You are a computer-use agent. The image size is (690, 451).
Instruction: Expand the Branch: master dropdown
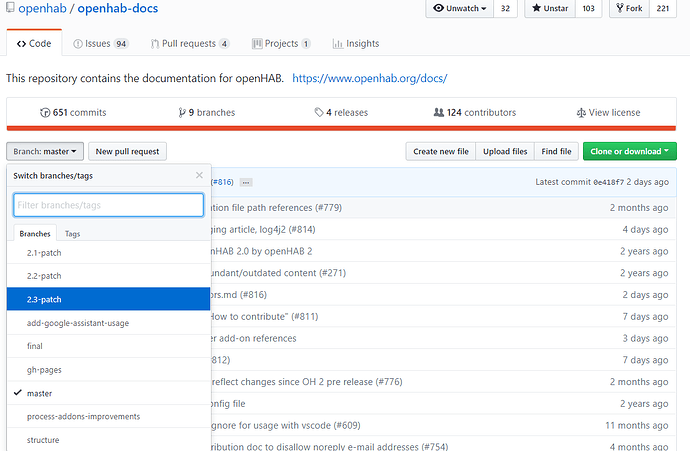click(x=43, y=151)
